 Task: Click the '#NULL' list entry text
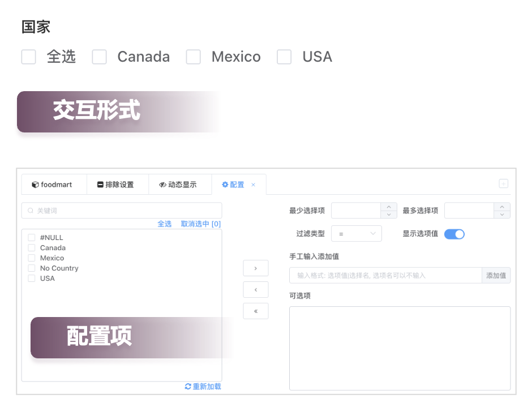(x=52, y=238)
